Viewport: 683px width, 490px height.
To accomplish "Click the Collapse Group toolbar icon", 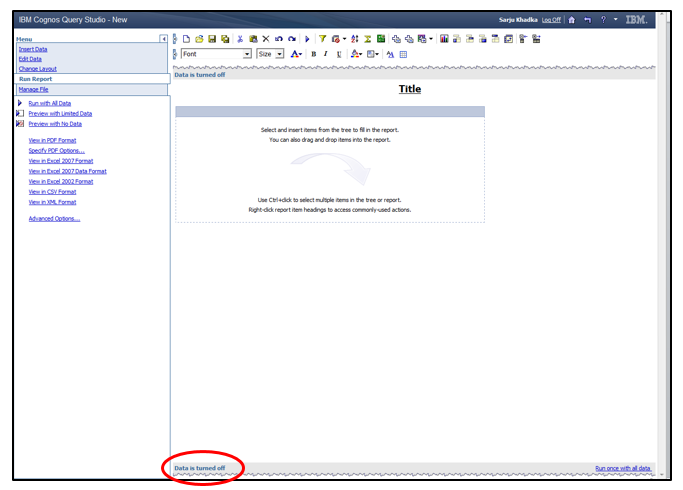I will pyautogui.click(x=523, y=39).
